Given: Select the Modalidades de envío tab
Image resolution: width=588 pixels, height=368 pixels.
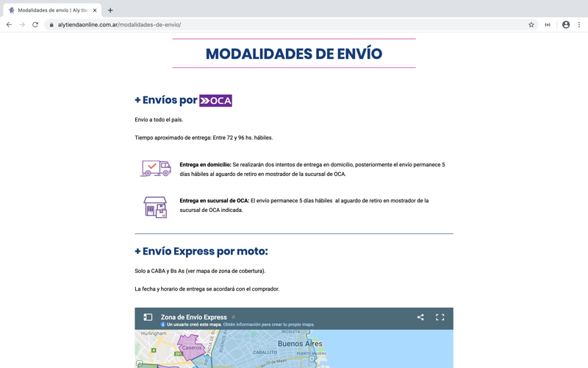Looking at the screenshot, I should tap(51, 10).
